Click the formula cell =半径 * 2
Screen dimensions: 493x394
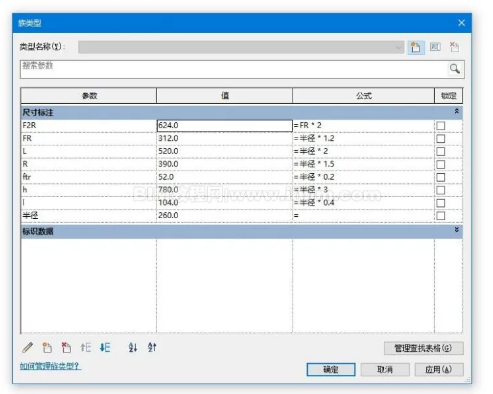(x=364, y=151)
